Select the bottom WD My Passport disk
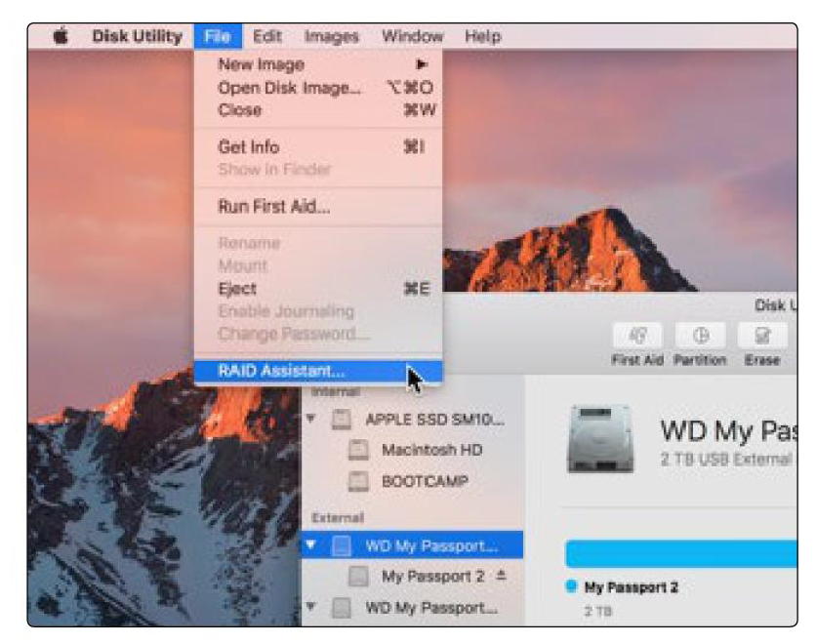 (x=412, y=608)
